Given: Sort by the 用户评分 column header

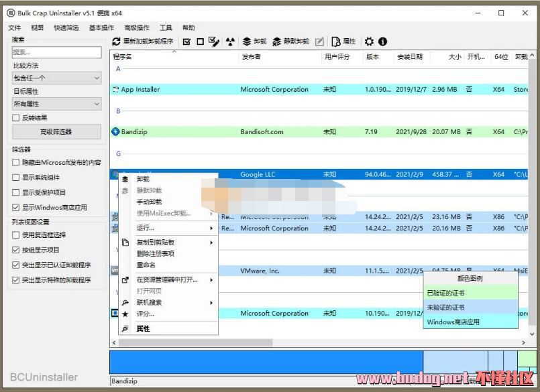Looking at the screenshot, I should pyautogui.click(x=342, y=57).
